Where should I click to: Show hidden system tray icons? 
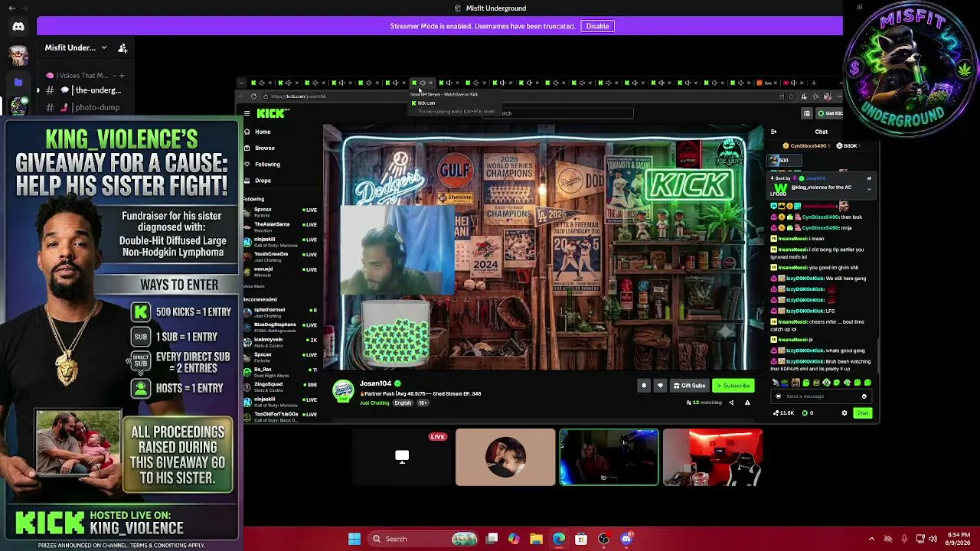(x=871, y=539)
